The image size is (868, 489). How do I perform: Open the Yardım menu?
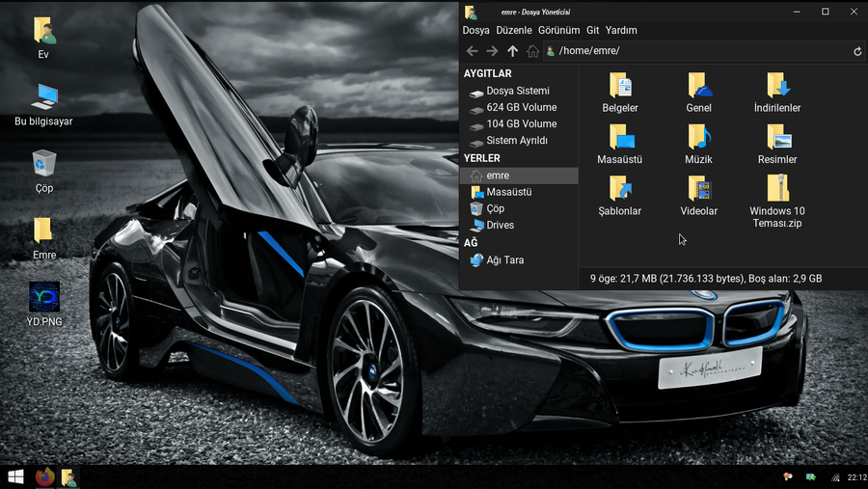coord(621,31)
